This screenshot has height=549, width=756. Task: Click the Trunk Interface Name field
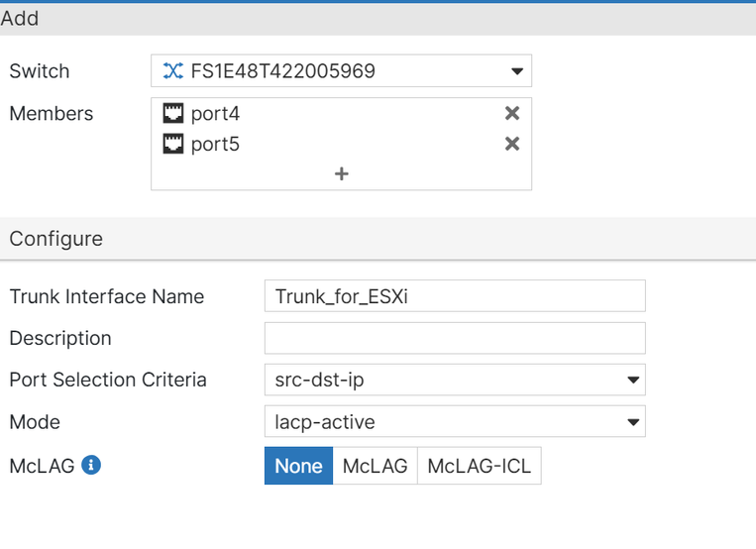pyautogui.click(x=455, y=296)
